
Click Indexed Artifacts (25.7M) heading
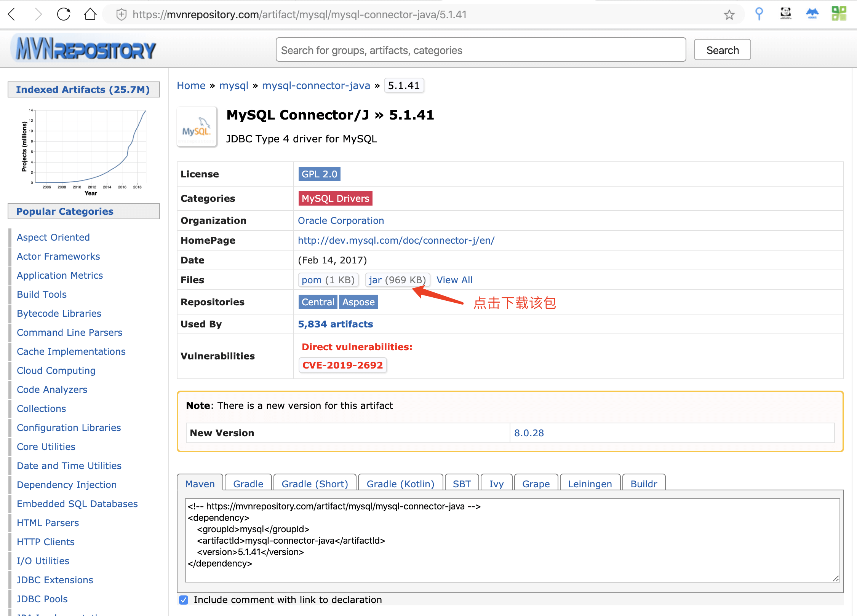pyautogui.click(x=83, y=89)
